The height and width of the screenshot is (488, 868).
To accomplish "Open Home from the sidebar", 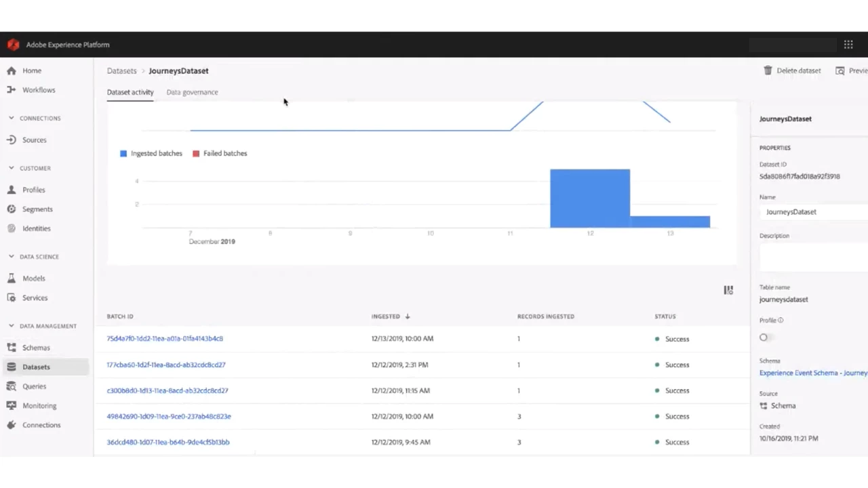I will point(32,70).
